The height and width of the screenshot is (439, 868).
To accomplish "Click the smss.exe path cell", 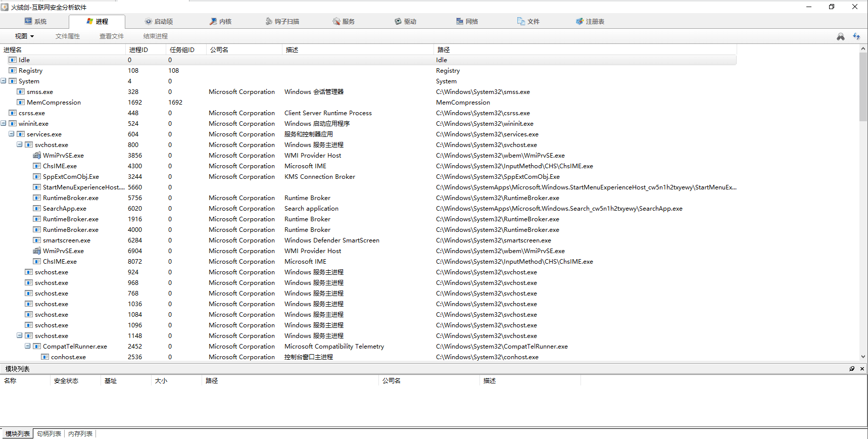I will (483, 91).
